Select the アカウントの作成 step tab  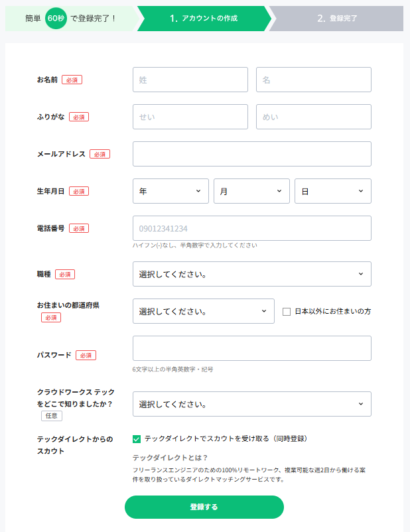coord(203,19)
